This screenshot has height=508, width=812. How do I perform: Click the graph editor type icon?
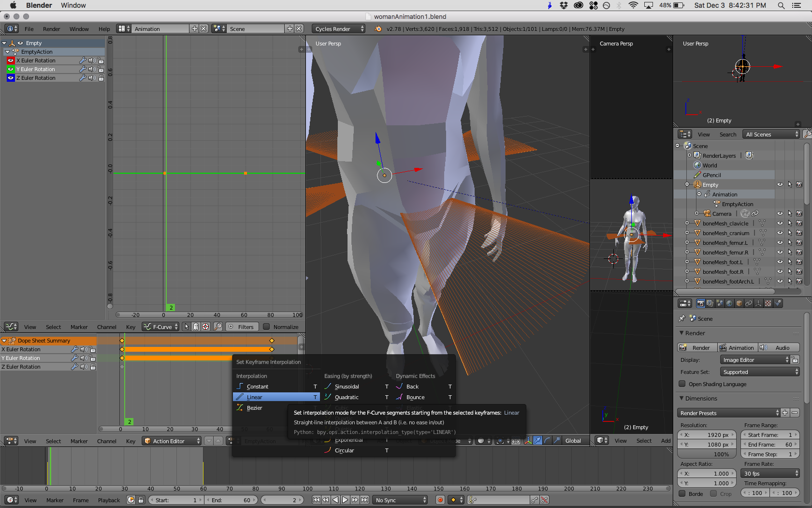click(x=11, y=327)
